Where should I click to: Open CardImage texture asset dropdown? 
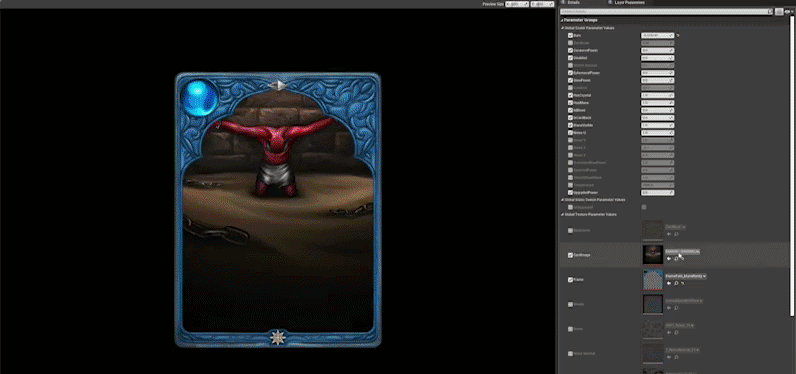[x=682, y=251]
